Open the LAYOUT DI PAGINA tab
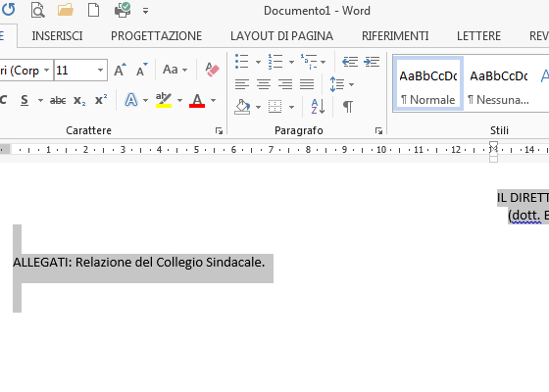 (281, 36)
